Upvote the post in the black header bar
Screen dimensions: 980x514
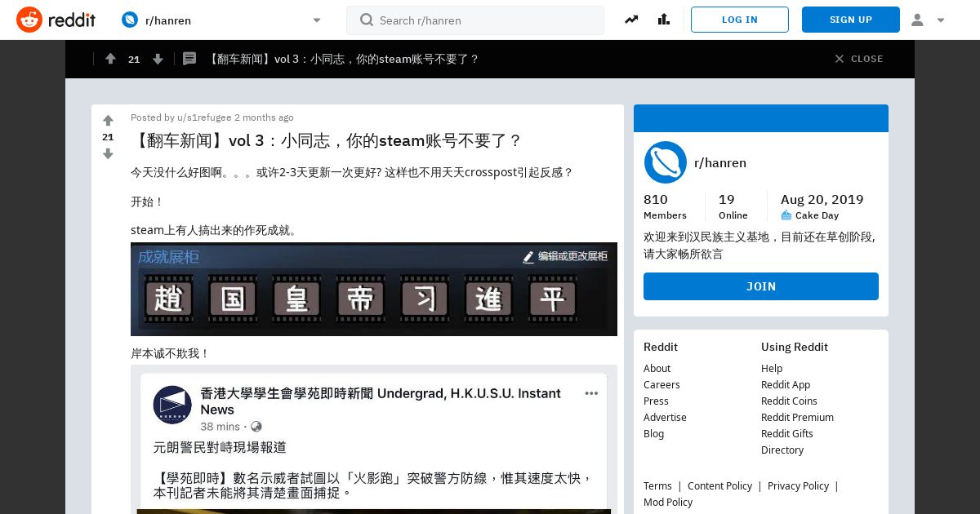[110, 59]
